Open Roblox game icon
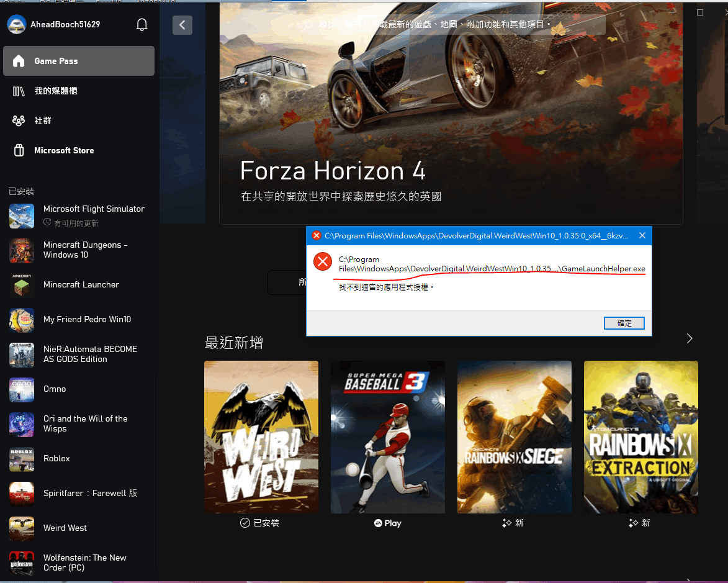 (22, 459)
